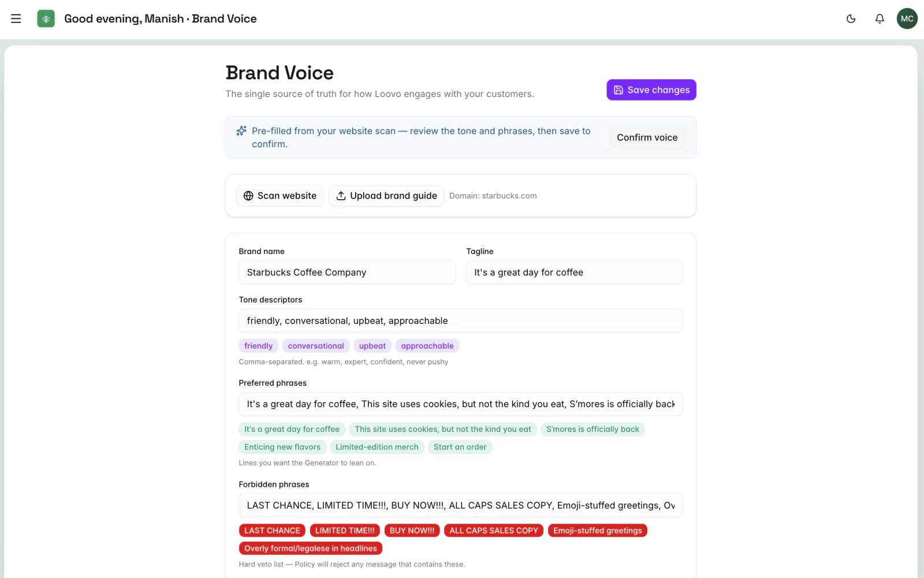Click the 'Emoji-stuffed greetings' chip
Image resolution: width=924 pixels, height=578 pixels.
click(x=598, y=531)
